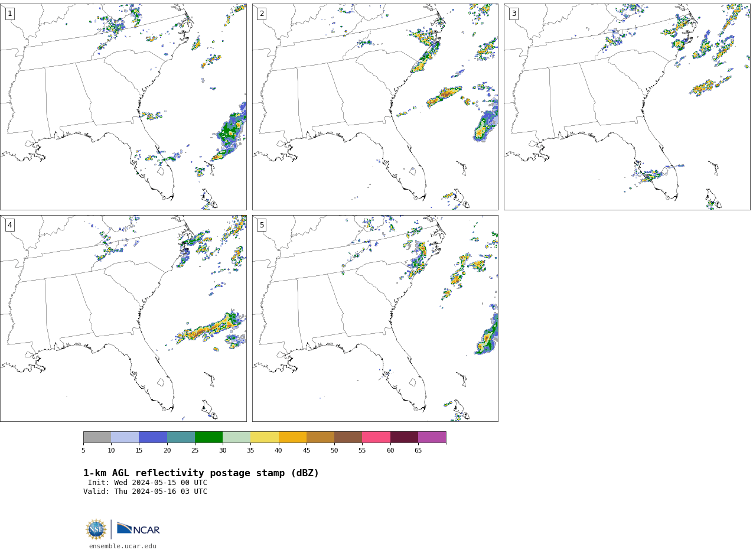Select the brown 50-55 dBZ swatch

(x=348, y=437)
